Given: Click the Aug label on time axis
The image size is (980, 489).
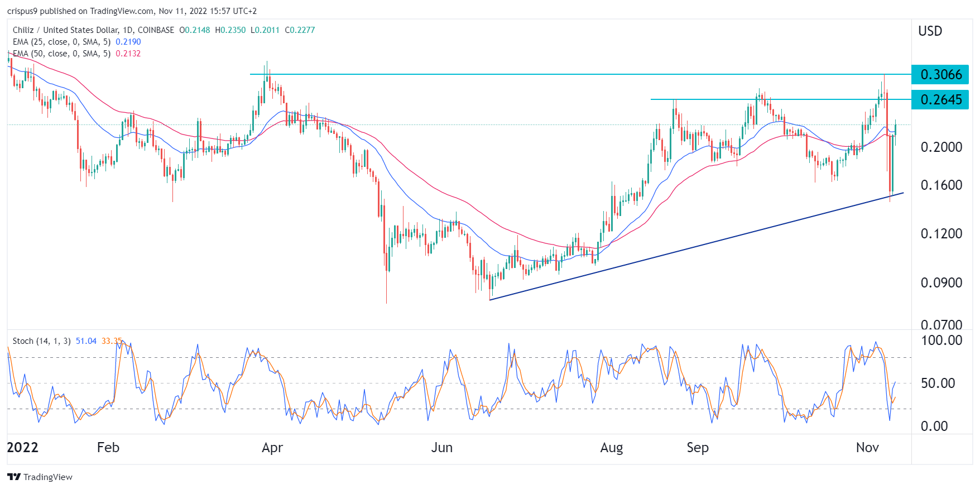Looking at the screenshot, I should click(x=612, y=448).
